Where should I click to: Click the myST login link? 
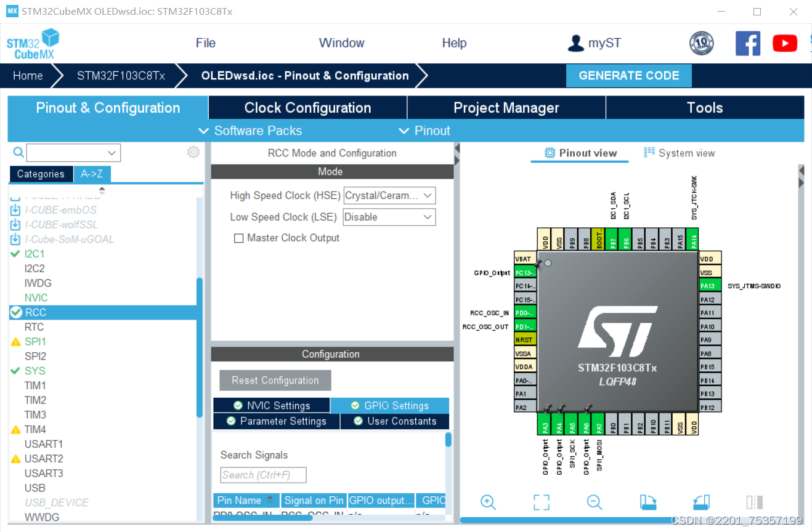(604, 43)
